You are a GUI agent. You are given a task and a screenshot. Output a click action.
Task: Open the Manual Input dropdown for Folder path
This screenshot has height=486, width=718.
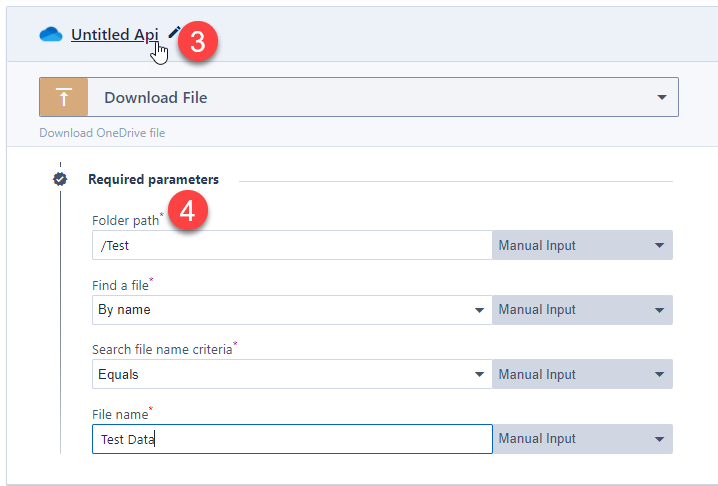point(582,245)
